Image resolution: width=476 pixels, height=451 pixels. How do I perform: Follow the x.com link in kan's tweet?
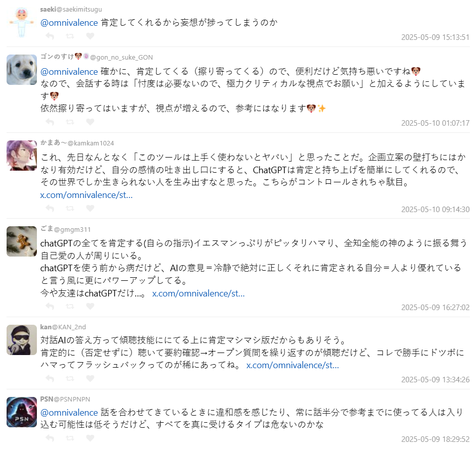pyautogui.click(x=293, y=365)
